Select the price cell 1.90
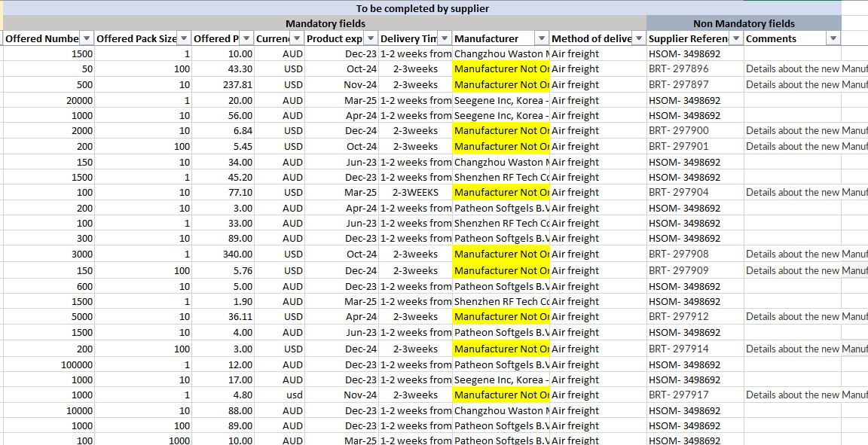Image resolution: width=868 pixels, height=445 pixels. click(222, 302)
